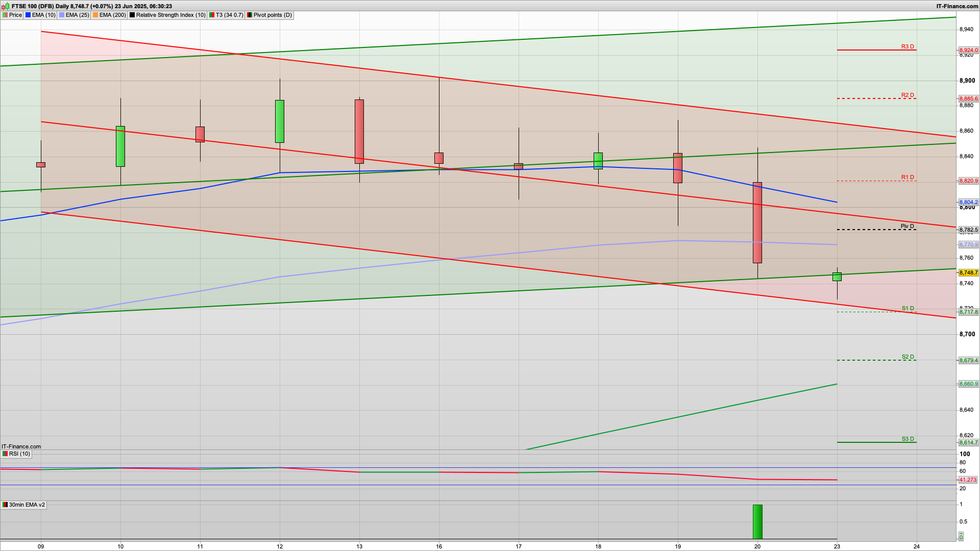Click the Price indicator legend tab

pos(12,15)
